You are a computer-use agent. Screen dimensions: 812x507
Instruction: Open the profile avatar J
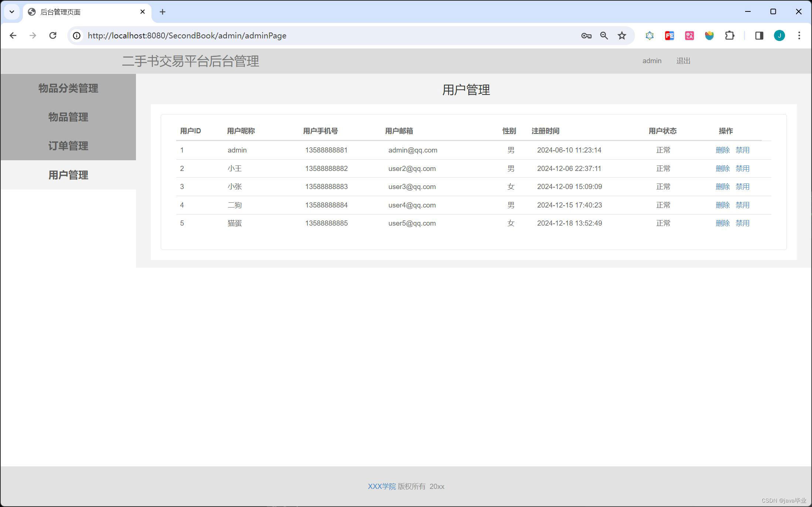click(x=779, y=35)
